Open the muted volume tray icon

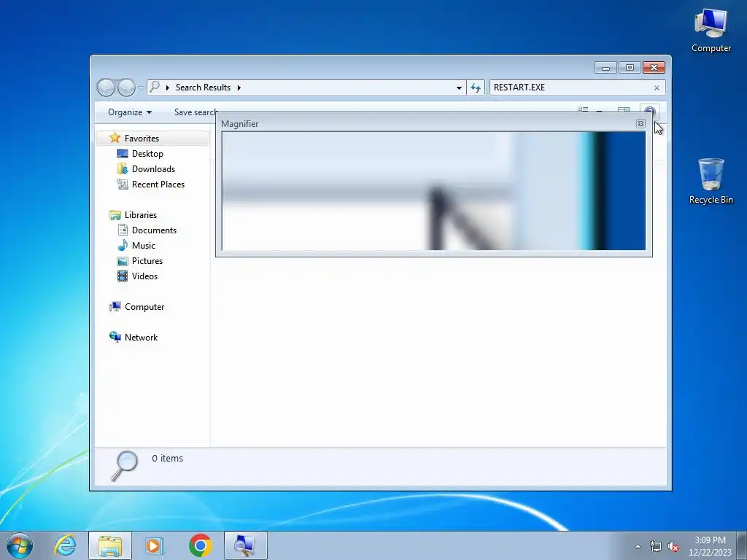tap(673, 547)
